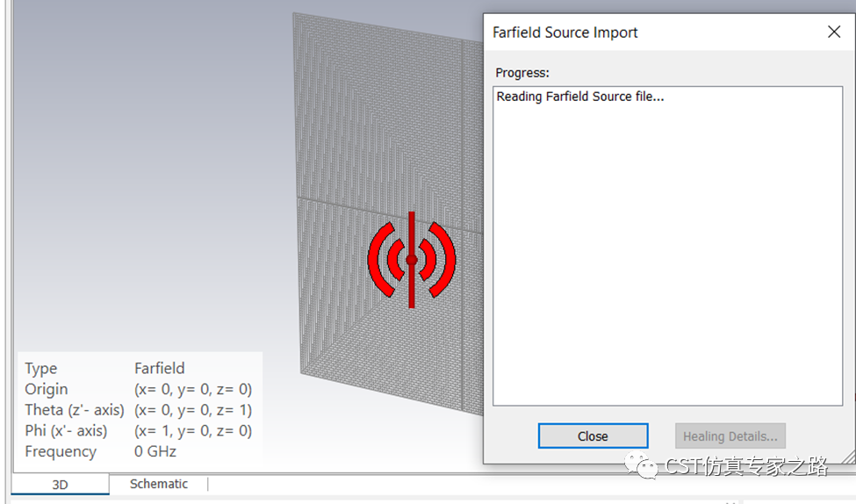Select the red farfield source icon in 3D view
The image size is (856, 504).
tap(412, 260)
